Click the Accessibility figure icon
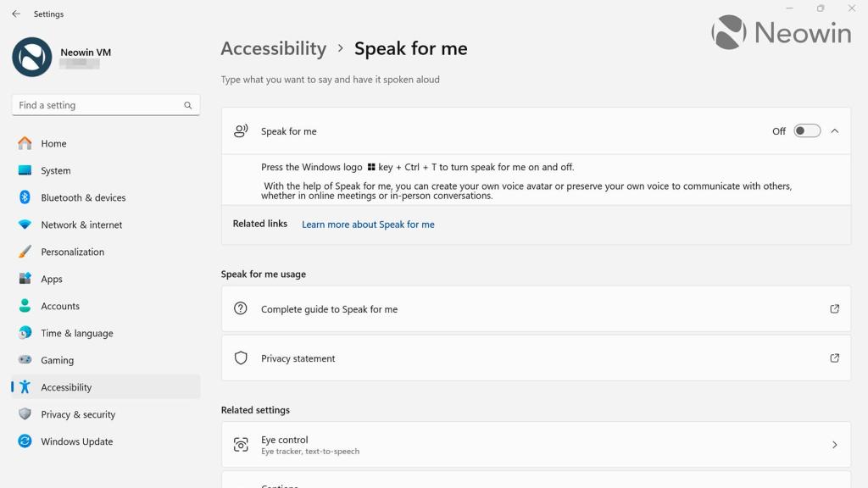This screenshot has height=488, width=868. tap(25, 386)
